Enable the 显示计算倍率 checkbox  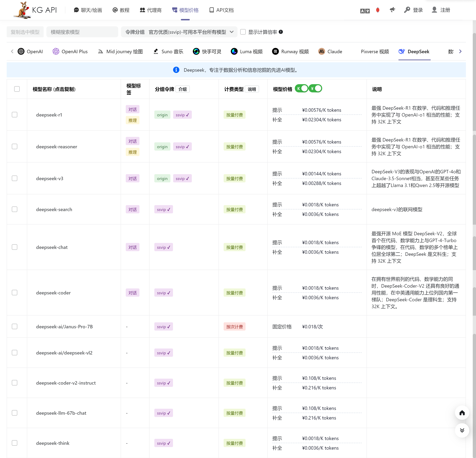click(x=243, y=32)
